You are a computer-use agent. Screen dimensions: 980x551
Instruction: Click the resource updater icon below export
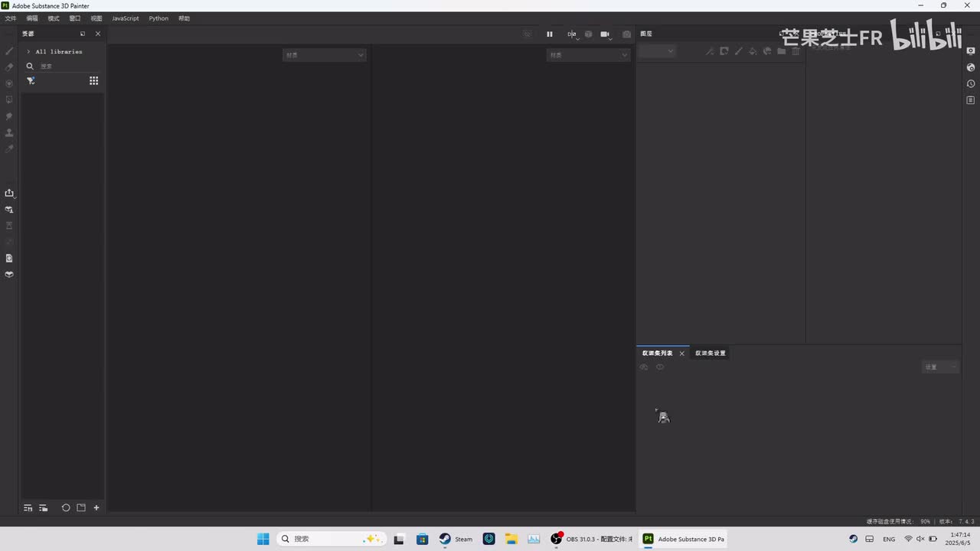[9, 210]
